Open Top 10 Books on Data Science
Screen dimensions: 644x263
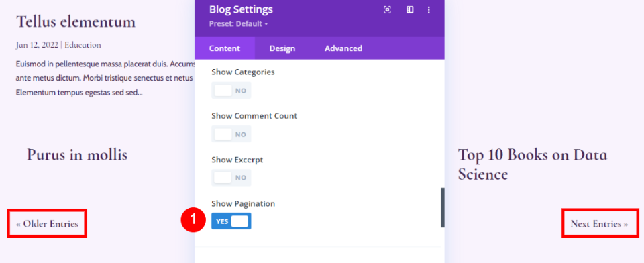(x=532, y=165)
